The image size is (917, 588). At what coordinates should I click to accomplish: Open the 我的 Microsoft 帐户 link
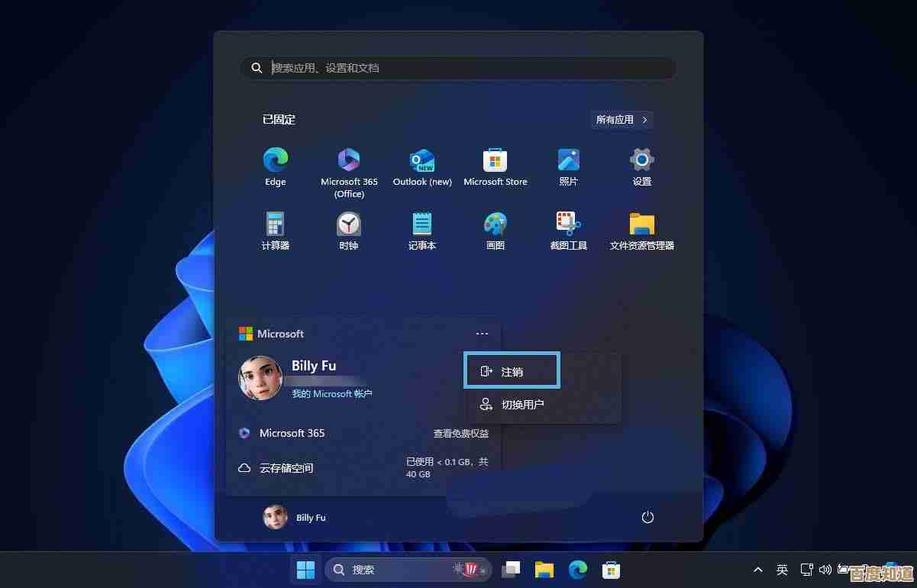(332, 394)
